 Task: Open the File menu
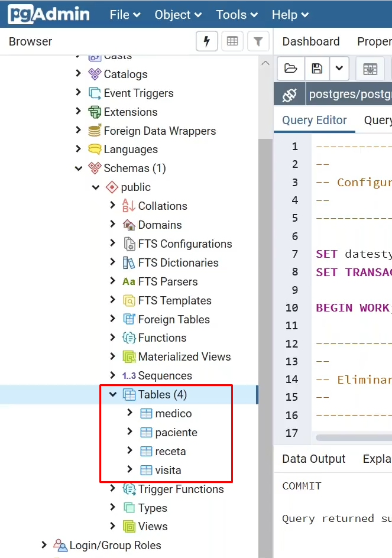point(125,15)
